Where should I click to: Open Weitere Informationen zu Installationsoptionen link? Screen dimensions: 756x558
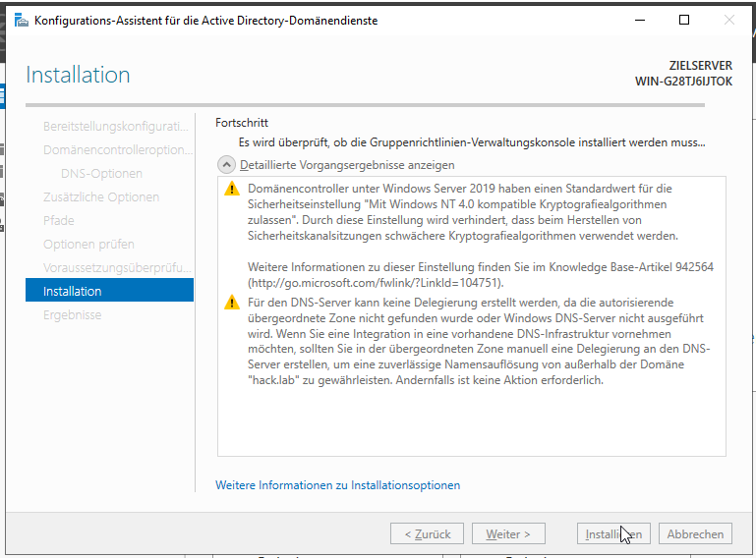(337, 485)
